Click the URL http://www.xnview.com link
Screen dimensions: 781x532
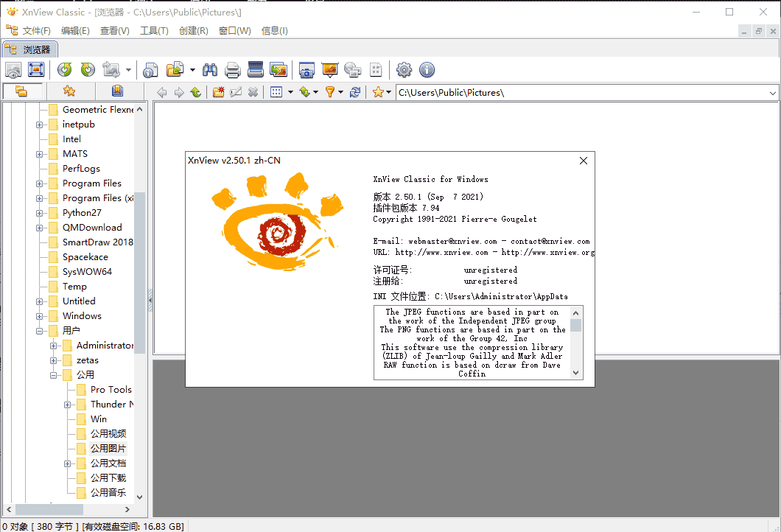coord(442,252)
